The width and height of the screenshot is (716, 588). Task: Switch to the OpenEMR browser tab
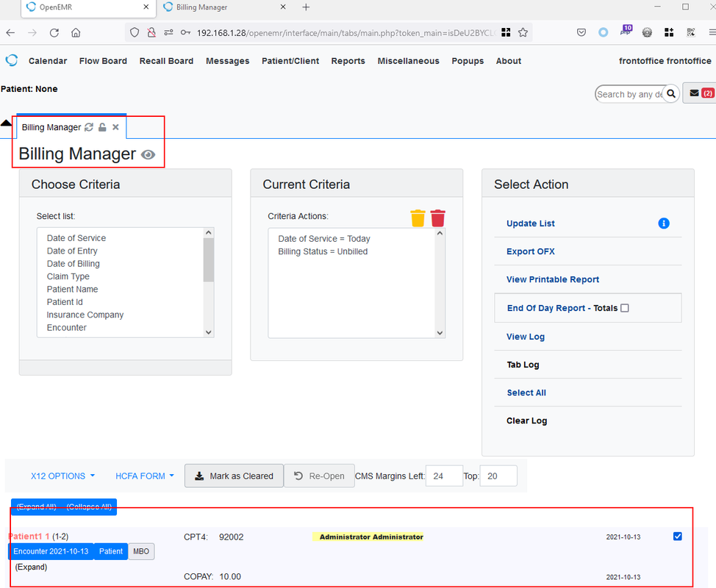[87, 7]
